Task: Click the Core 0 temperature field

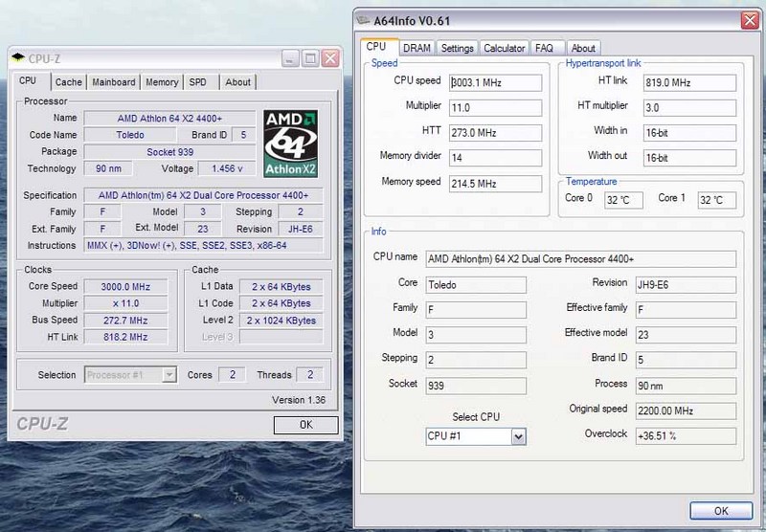Action: [x=623, y=200]
